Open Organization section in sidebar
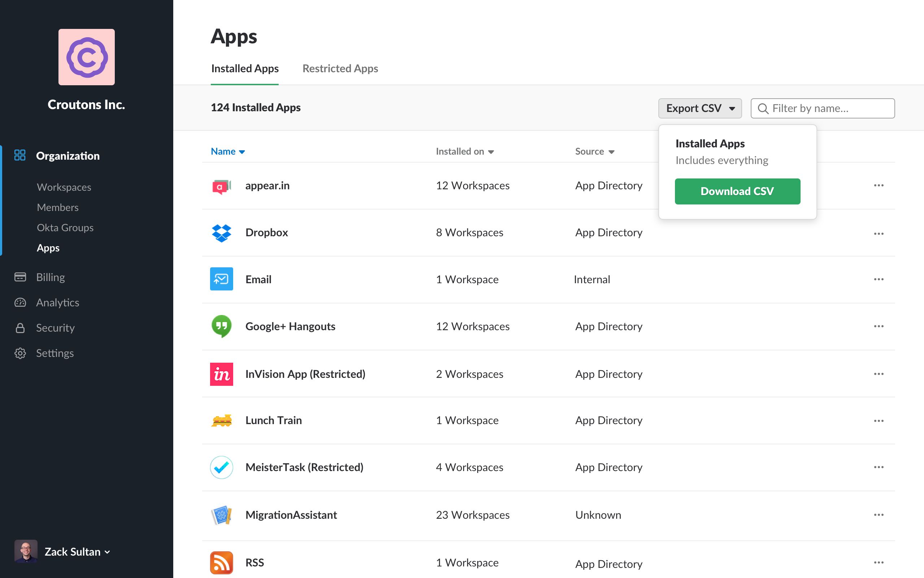 click(x=67, y=156)
